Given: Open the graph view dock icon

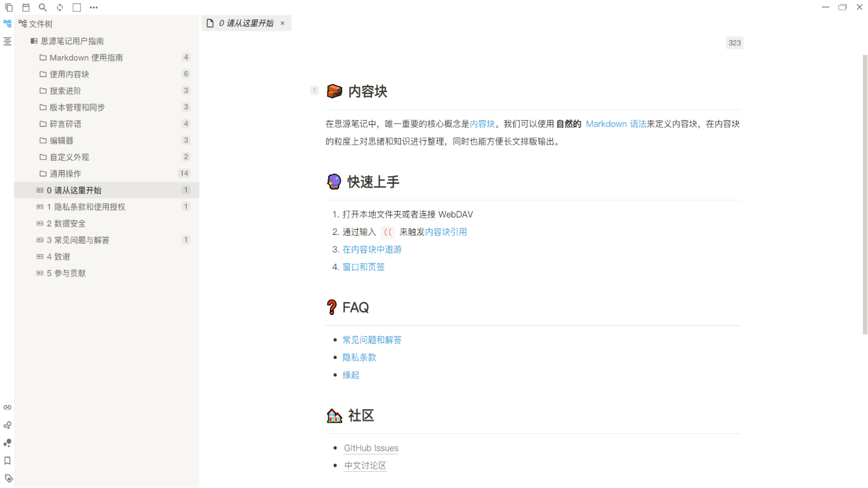Looking at the screenshot, I should (8, 425).
